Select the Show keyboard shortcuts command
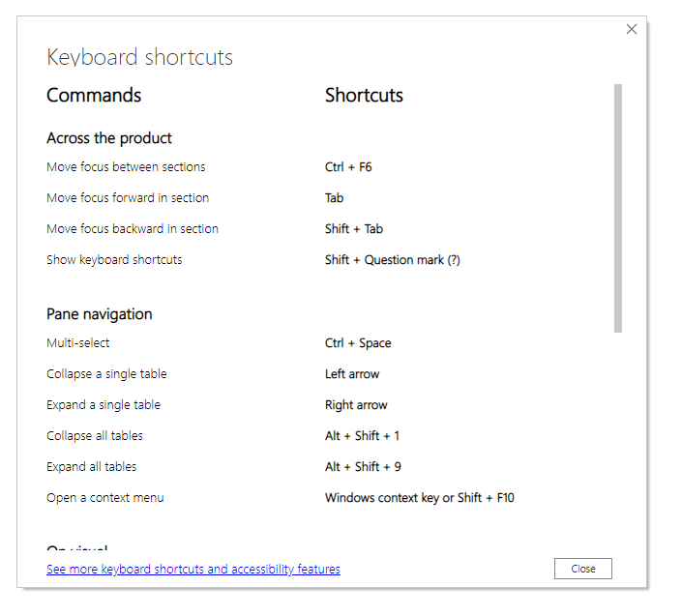Viewport: 682px width, 616px height. [114, 260]
